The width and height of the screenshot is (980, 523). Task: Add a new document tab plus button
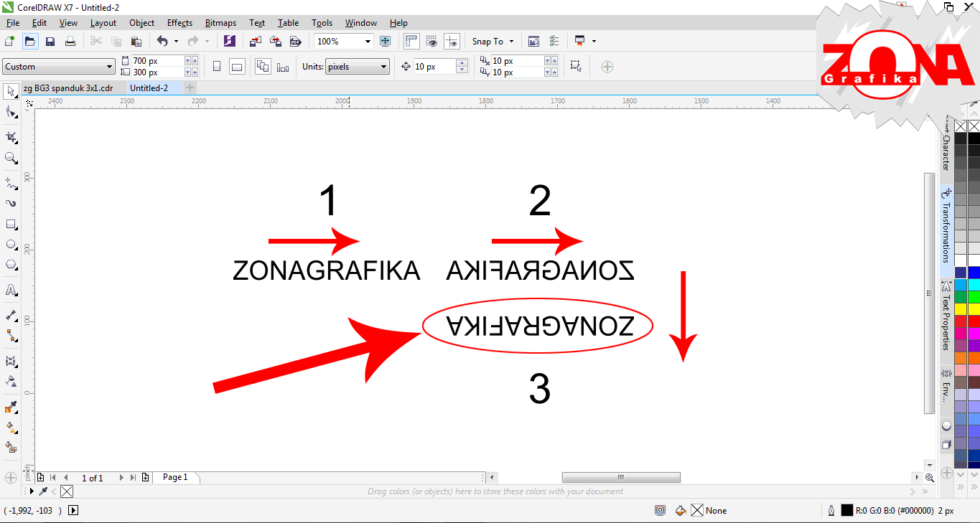point(190,88)
